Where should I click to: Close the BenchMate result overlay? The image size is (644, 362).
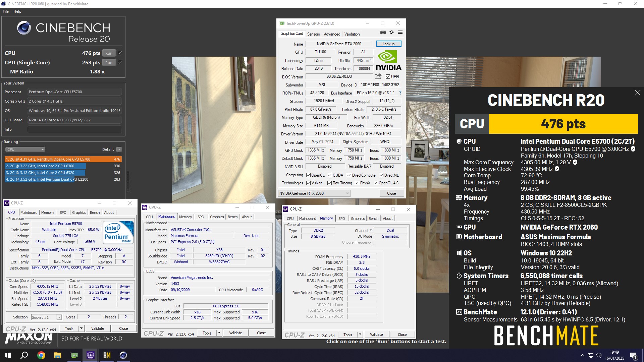click(638, 93)
